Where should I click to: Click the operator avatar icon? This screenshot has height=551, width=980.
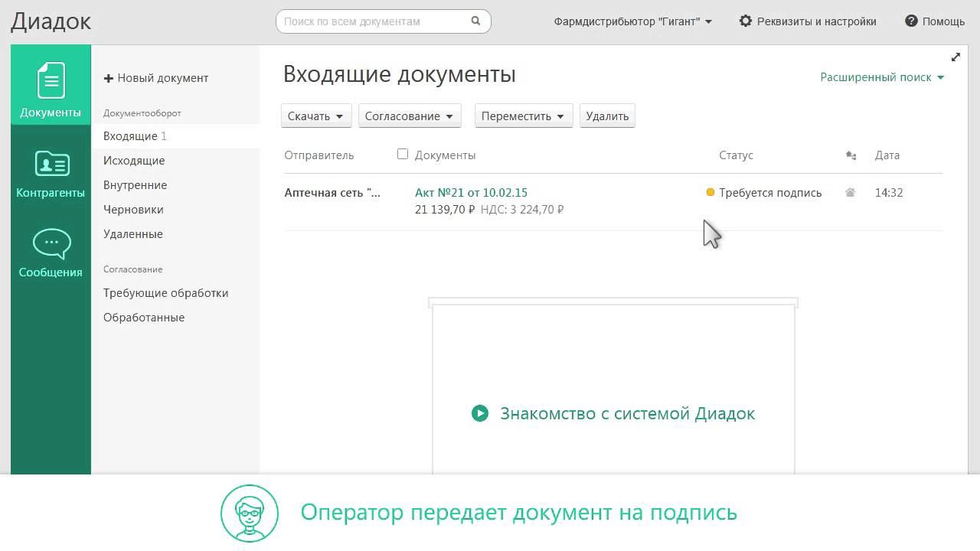(x=250, y=513)
